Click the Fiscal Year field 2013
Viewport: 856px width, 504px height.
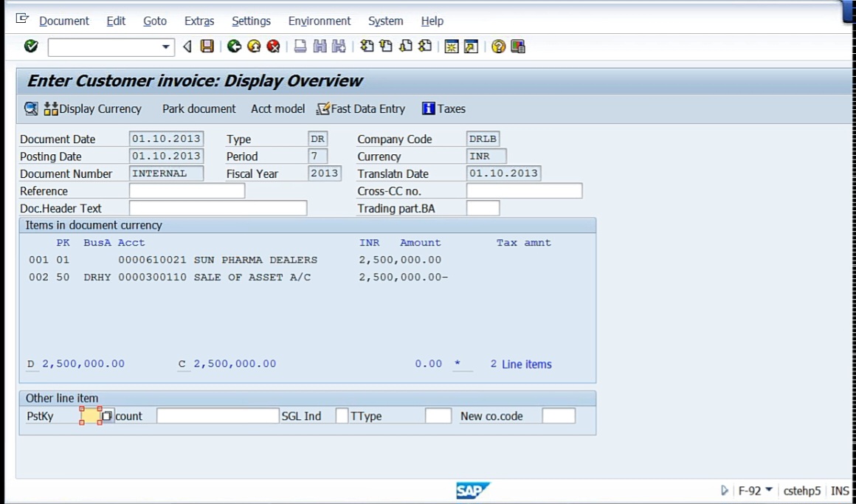(x=324, y=173)
